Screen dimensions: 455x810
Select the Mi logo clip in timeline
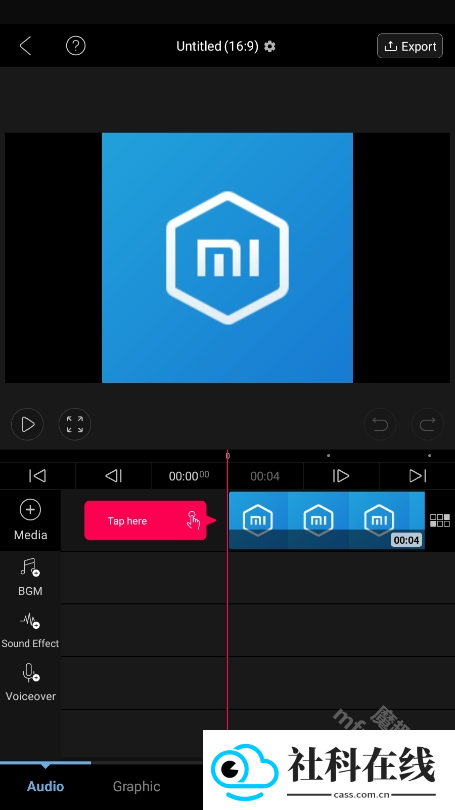326,520
